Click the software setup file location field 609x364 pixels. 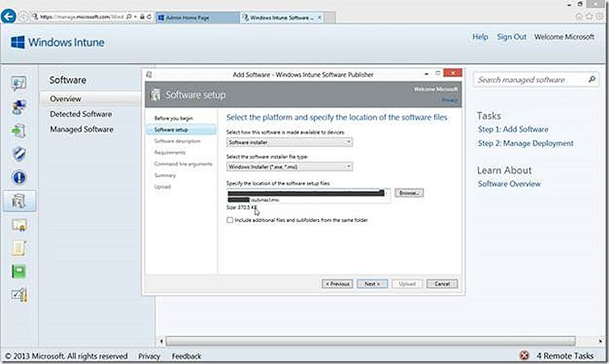pos(308,196)
